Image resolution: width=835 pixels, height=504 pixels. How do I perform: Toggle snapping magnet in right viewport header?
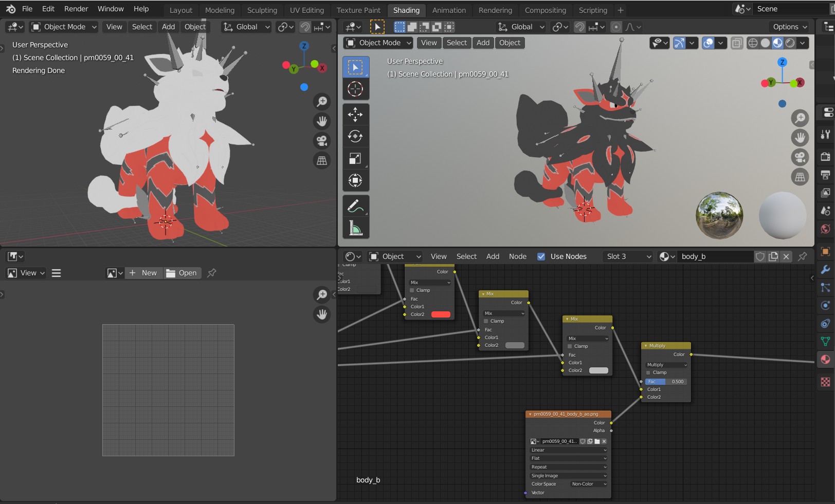tap(579, 27)
